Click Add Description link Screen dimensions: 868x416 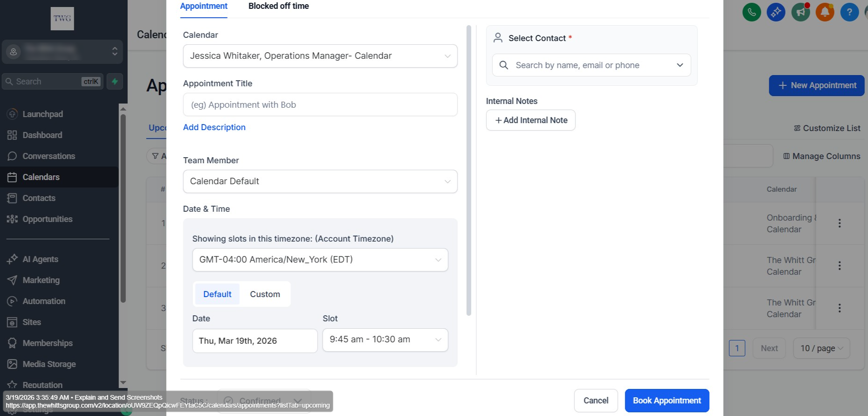214,127
